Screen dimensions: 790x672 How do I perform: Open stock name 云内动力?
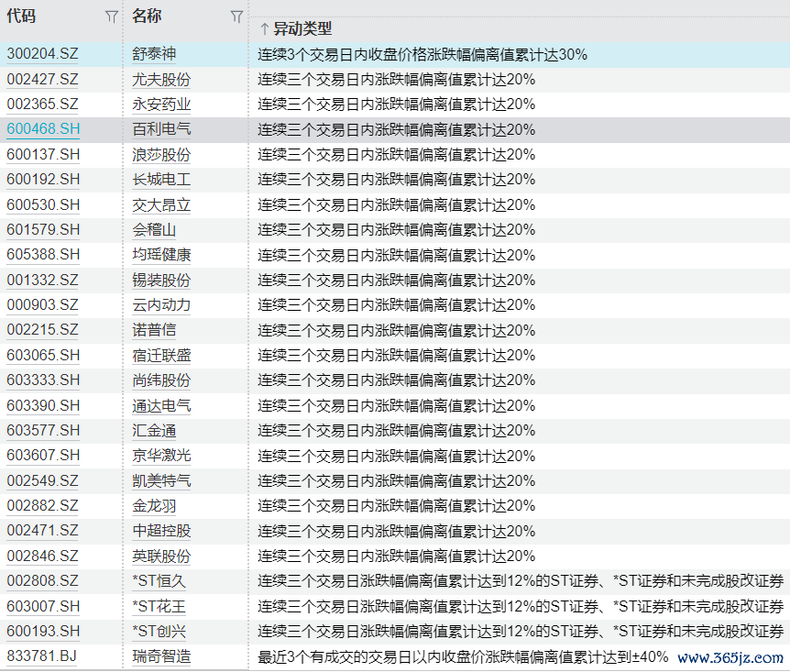tap(161, 305)
